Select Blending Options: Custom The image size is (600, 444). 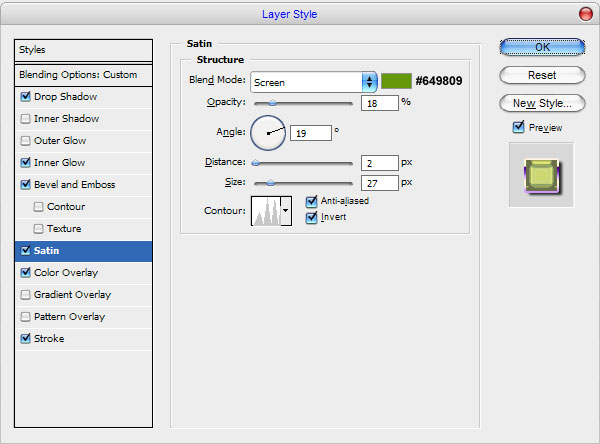point(83,75)
